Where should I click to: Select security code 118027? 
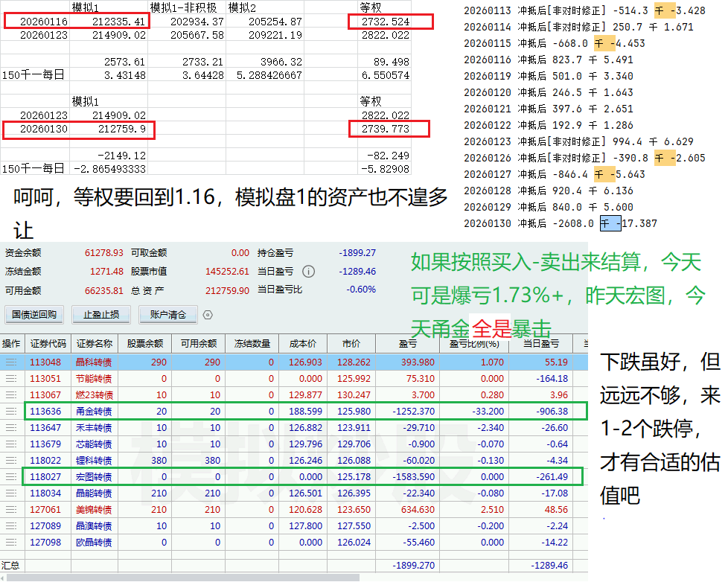(x=45, y=477)
